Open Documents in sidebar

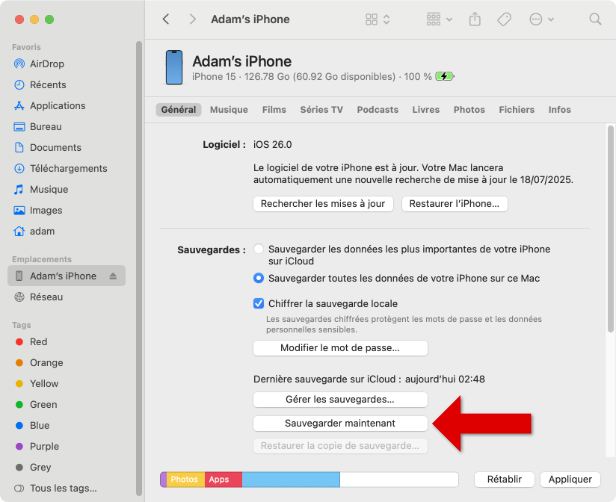point(55,147)
